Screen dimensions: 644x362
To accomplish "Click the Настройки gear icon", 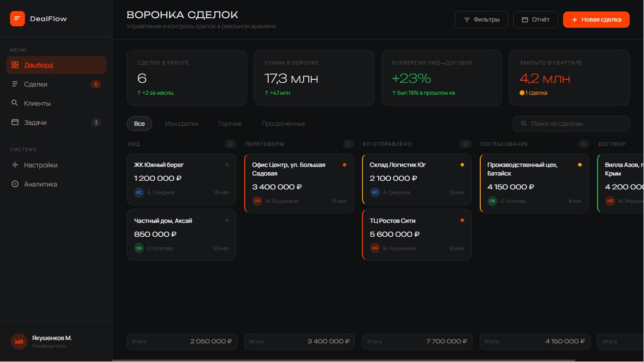I will point(15,165).
